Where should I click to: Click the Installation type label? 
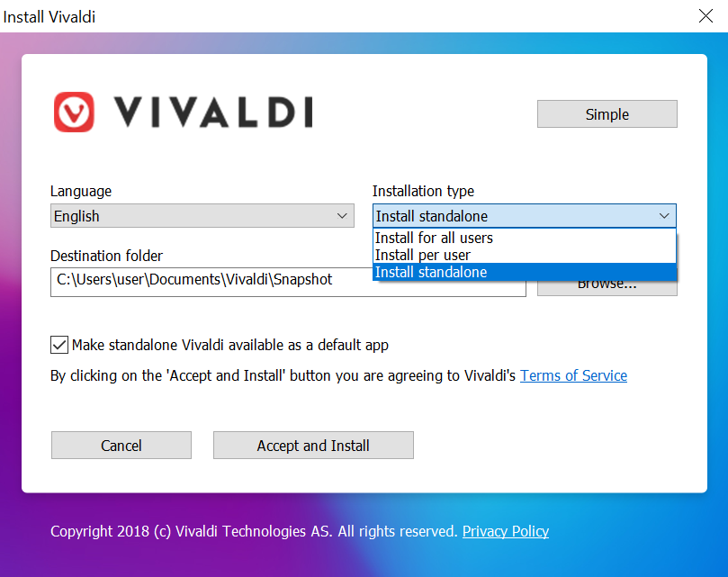[423, 191]
